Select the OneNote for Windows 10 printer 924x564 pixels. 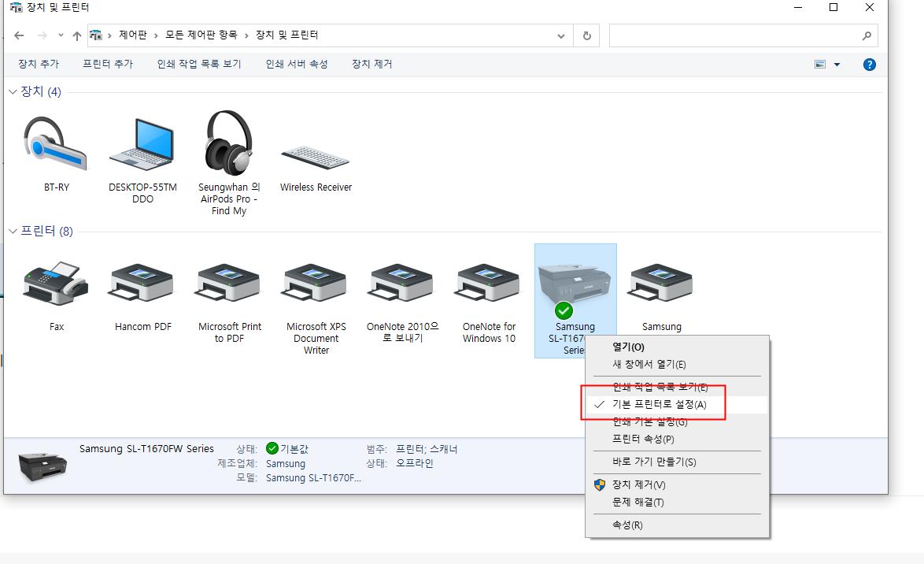[x=489, y=283]
